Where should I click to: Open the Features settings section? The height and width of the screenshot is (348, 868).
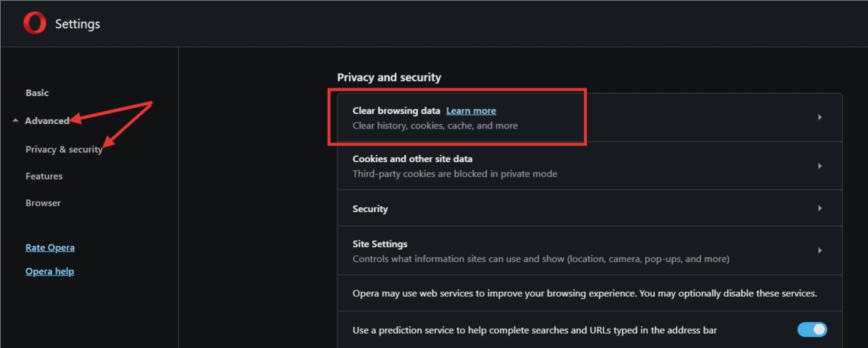[44, 176]
